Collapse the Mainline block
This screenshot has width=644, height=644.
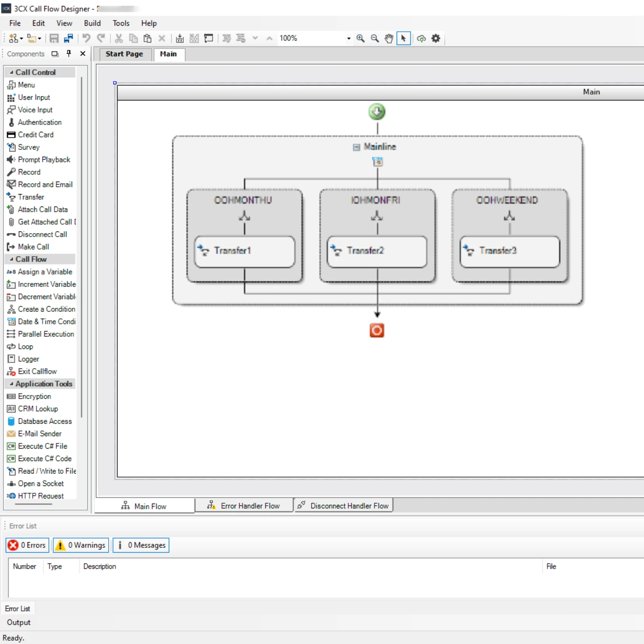pyautogui.click(x=356, y=147)
